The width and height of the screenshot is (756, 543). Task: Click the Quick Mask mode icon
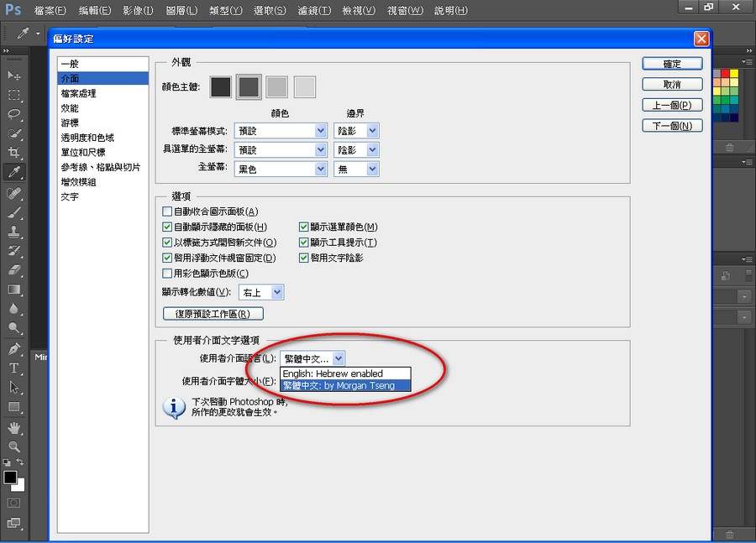tap(14, 503)
